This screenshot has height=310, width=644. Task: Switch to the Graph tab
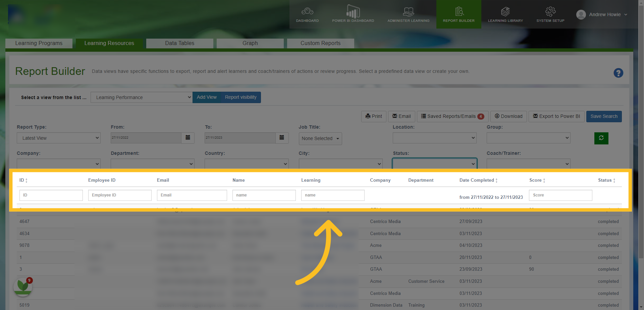click(250, 43)
